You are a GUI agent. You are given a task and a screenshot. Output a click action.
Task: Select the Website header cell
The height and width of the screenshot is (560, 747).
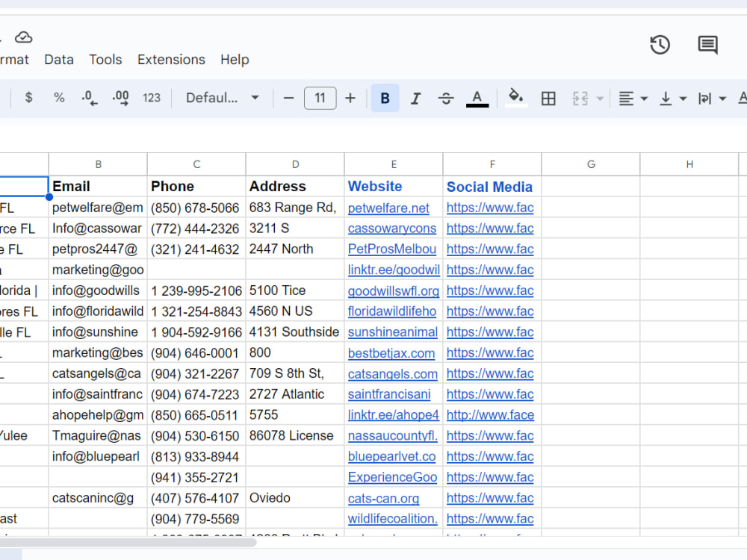pyautogui.click(x=394, y=186)
